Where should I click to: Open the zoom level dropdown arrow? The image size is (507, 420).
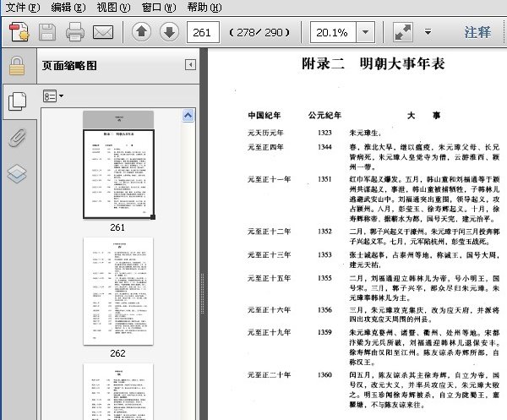366,32
